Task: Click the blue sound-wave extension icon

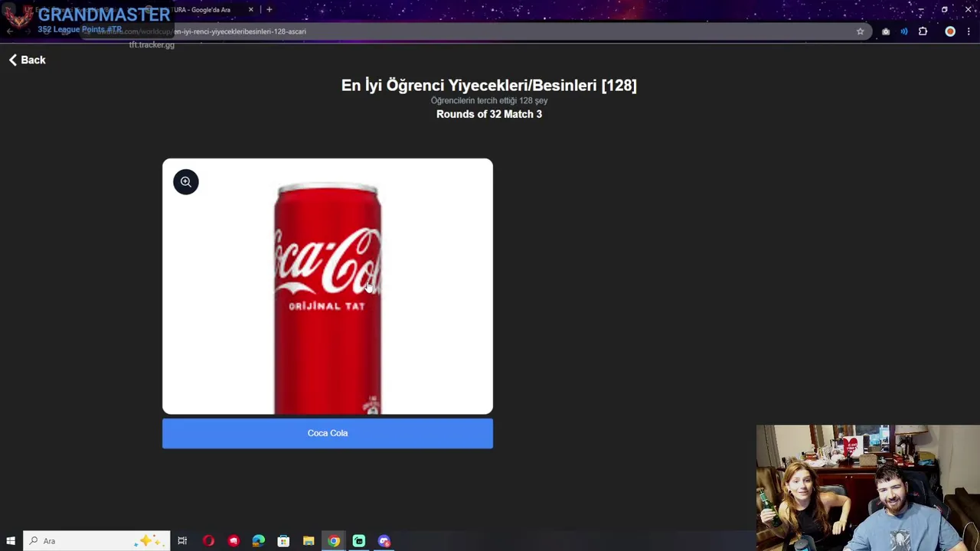Action: (x=904, y=31)
